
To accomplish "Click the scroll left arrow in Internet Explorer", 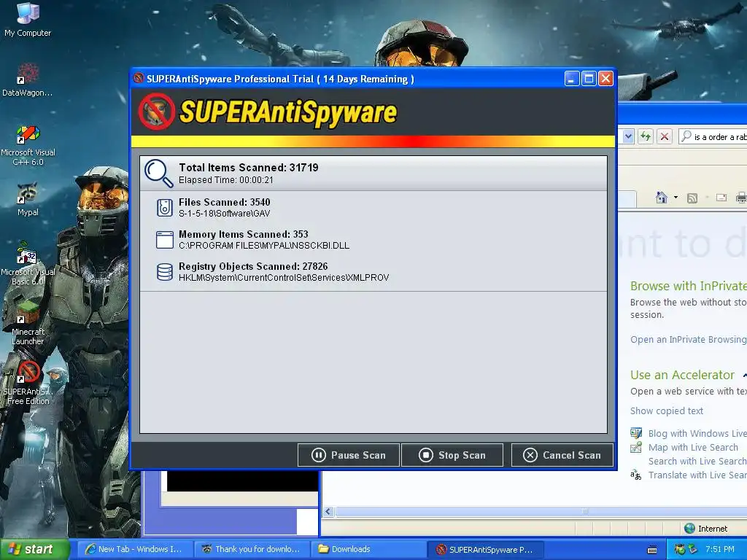I will (x=328, y=511).
